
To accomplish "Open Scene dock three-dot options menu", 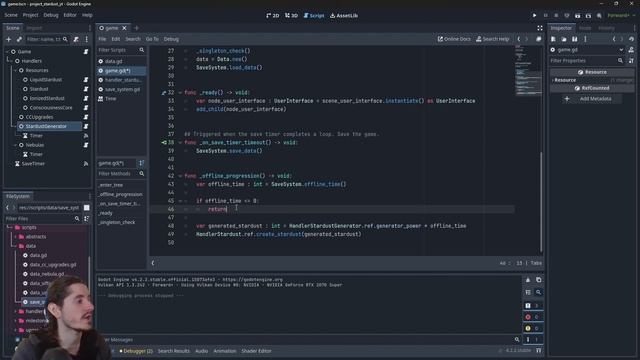I will click(x=87, y=39).
